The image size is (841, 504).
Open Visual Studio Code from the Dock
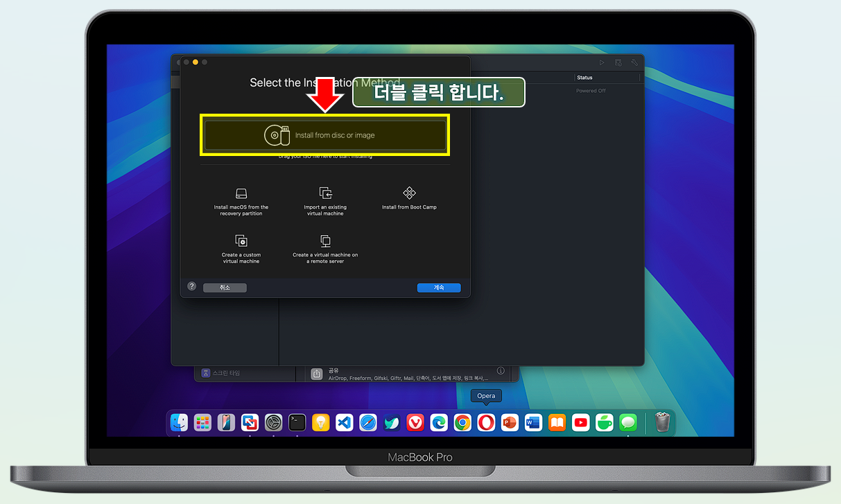(x=344, y=422)
